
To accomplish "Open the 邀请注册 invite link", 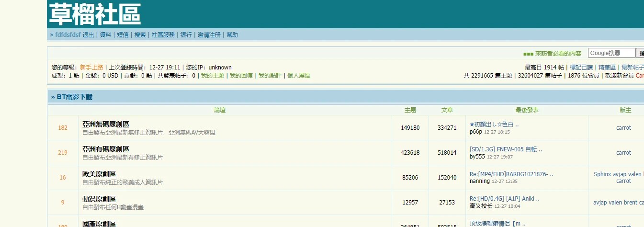I will [x=209, y=35].
